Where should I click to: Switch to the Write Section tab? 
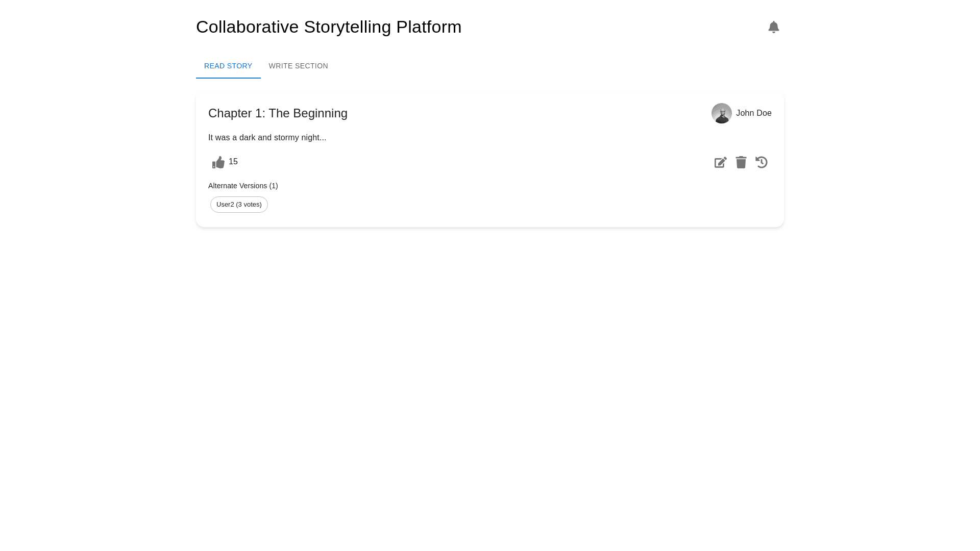(298, 66)
